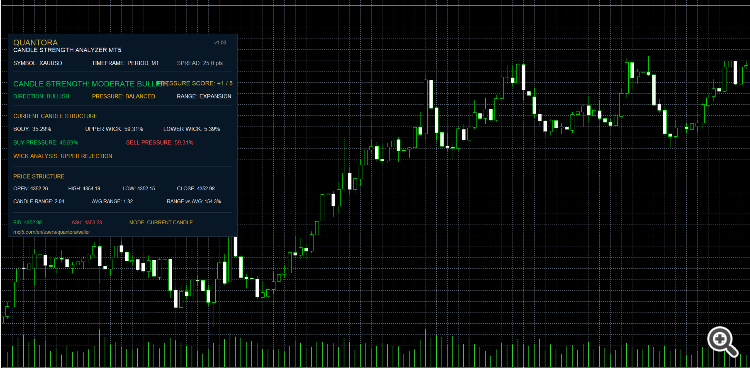750x368 pixels.
Task: Open the mql5.com seller link
Action: tap(51, 232)
